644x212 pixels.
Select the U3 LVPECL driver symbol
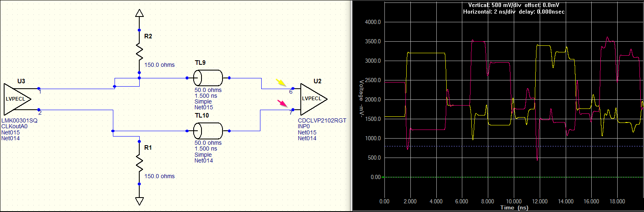tap(16, 99)
